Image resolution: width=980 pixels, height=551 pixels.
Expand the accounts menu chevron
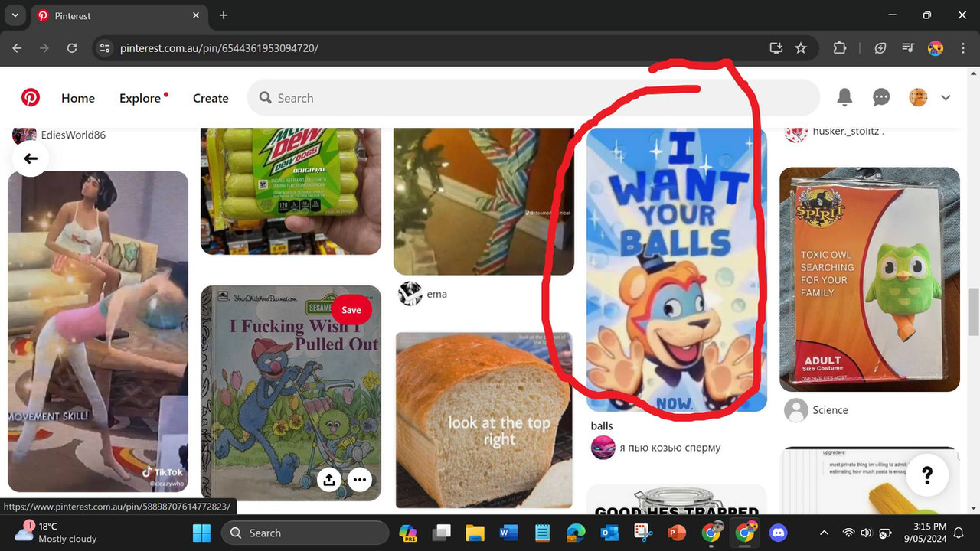pos(946,97)
